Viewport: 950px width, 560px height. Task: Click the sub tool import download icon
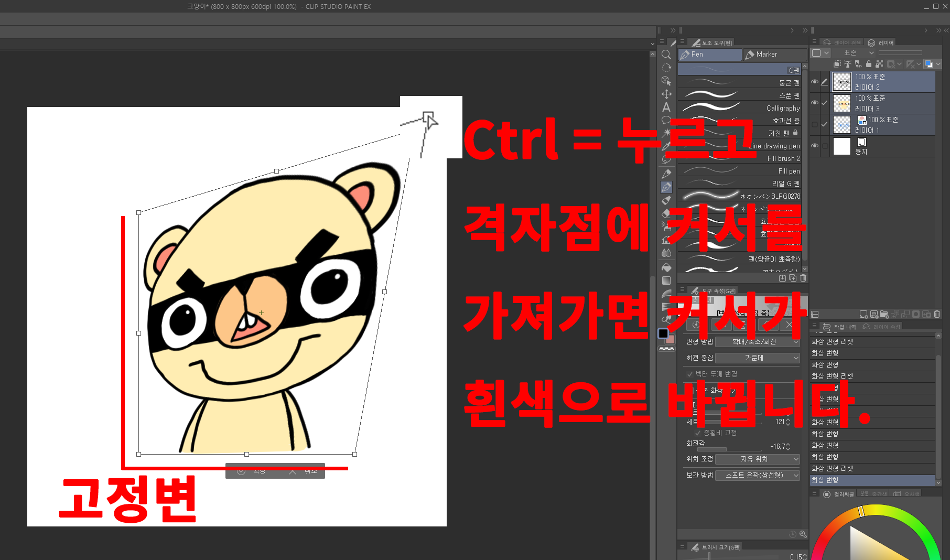[x=782, y=278]
